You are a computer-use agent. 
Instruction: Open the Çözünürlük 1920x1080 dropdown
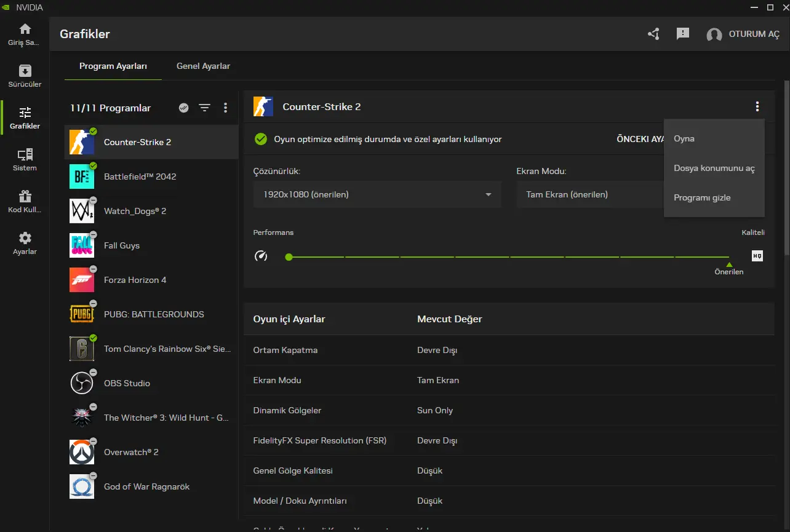coord(377,194)
